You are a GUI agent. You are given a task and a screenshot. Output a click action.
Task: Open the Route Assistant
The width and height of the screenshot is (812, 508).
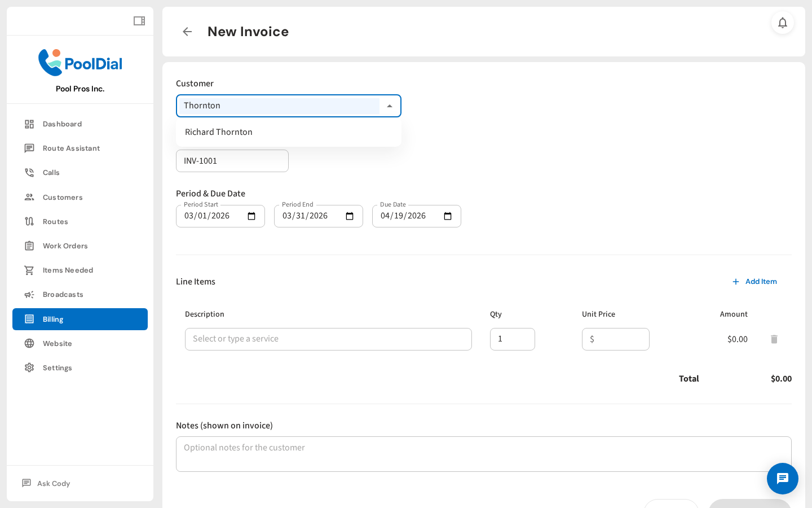tap(70, 148)
